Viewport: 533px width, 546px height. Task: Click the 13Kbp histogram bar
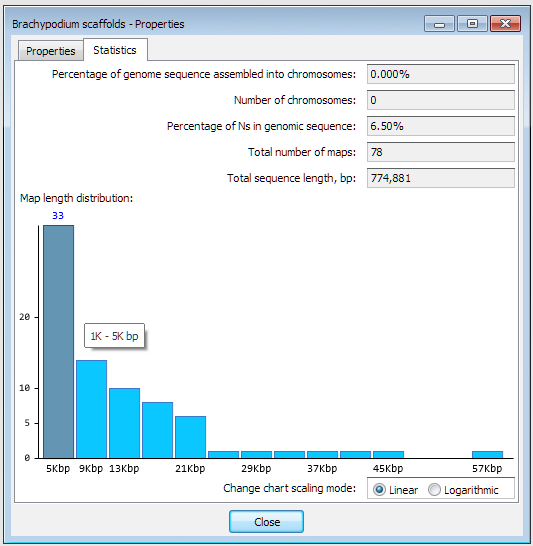pos(125,423)
